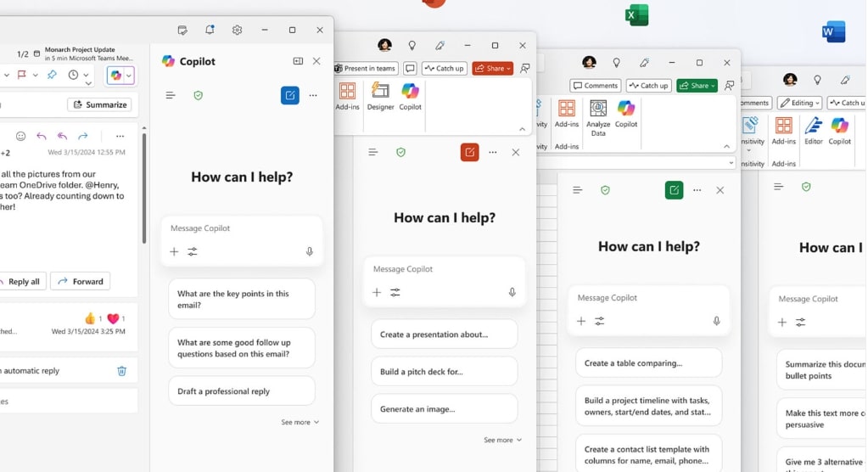Collapse PowerPoint ribbon with chevron
Screen dimensions: 868x472
[522, 129]
